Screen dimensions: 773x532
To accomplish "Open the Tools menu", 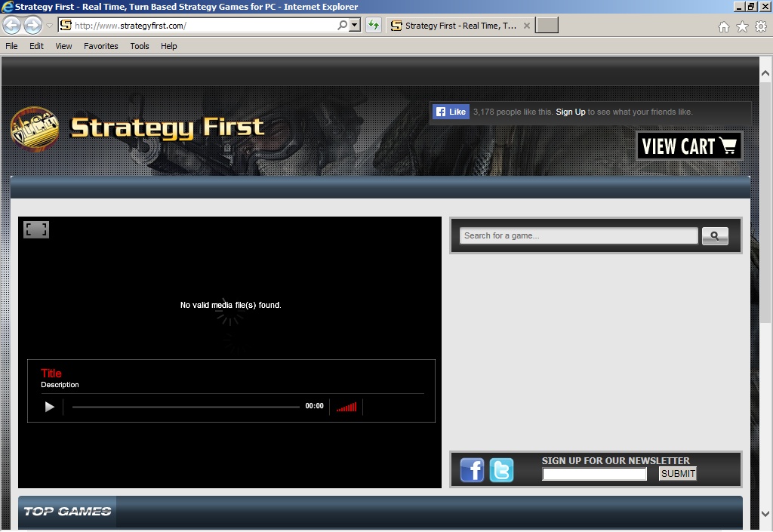I will 140,46.
